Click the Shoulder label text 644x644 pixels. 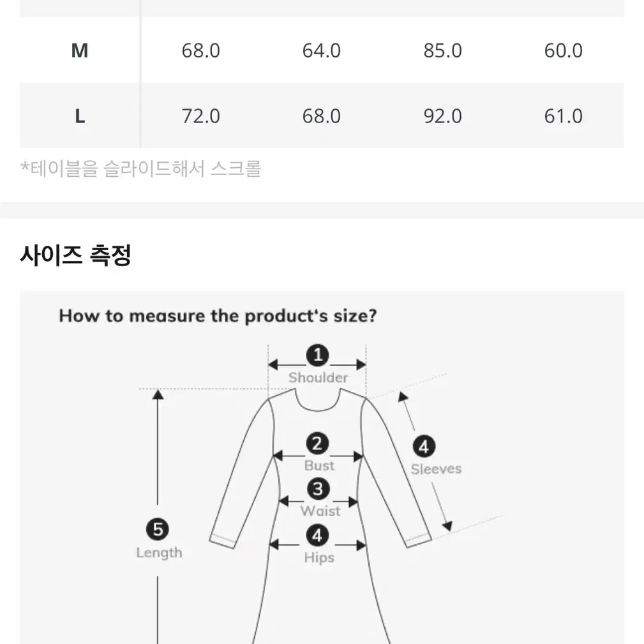318,377
